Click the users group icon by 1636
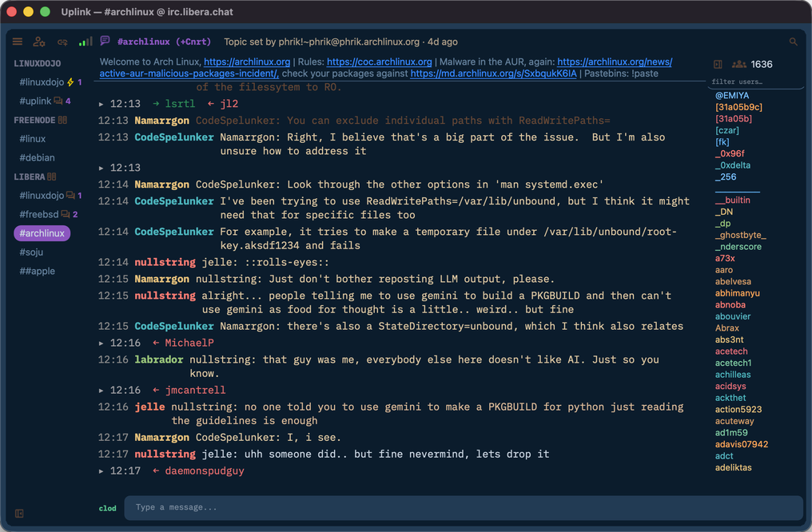Screen dimensions: 812x532 [739, 64]
